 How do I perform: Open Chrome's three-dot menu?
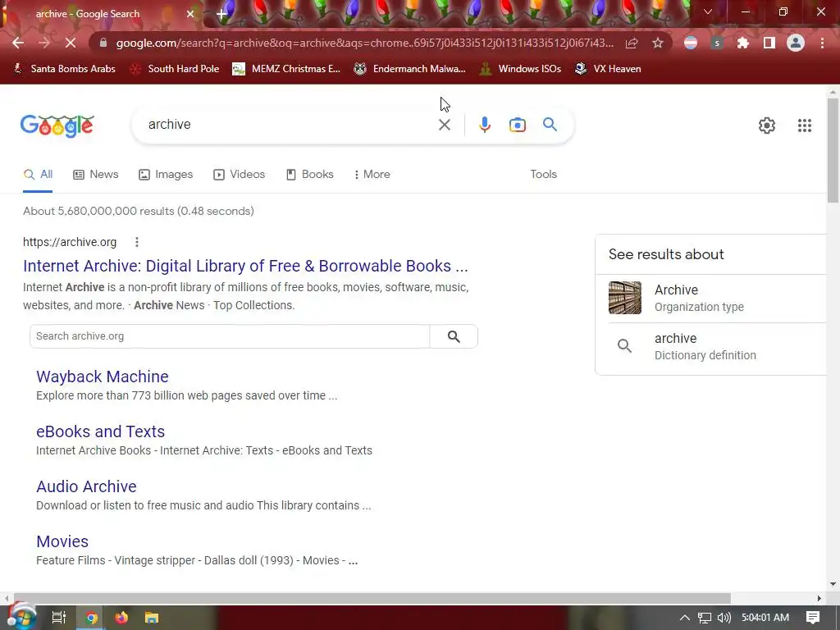822,43
